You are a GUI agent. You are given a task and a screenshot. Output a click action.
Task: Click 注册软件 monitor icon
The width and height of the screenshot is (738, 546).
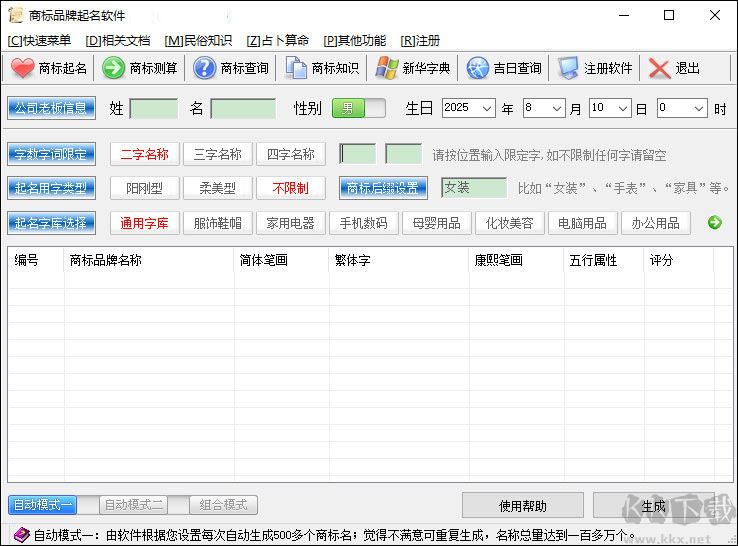(568, 68)
